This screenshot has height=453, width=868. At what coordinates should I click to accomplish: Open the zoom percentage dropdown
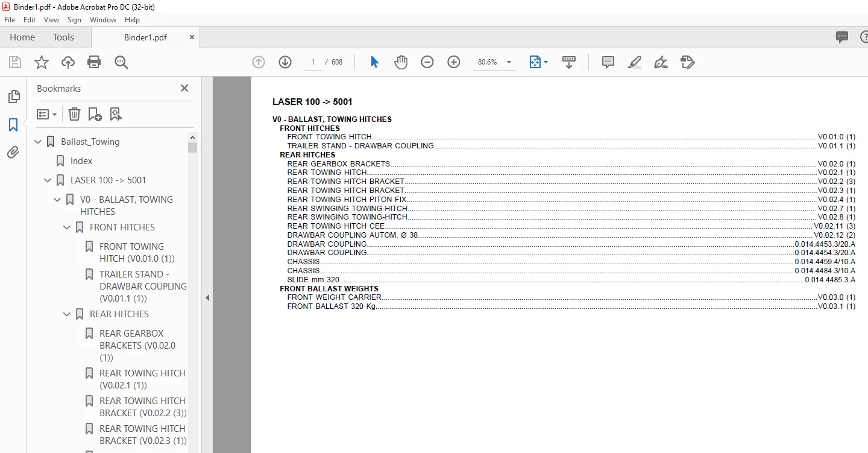[509, 62]
